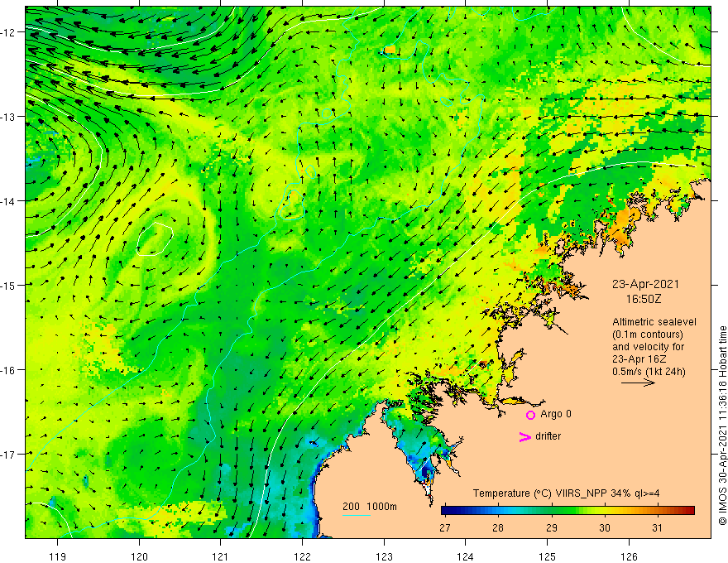
Task: Click the 'Argo 0' legend label
Action: [556, 414]
